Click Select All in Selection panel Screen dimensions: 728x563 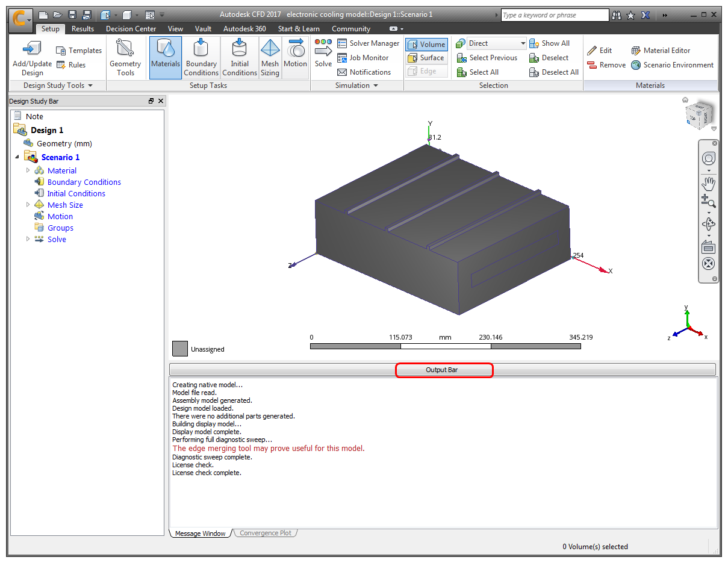point(478,72)
